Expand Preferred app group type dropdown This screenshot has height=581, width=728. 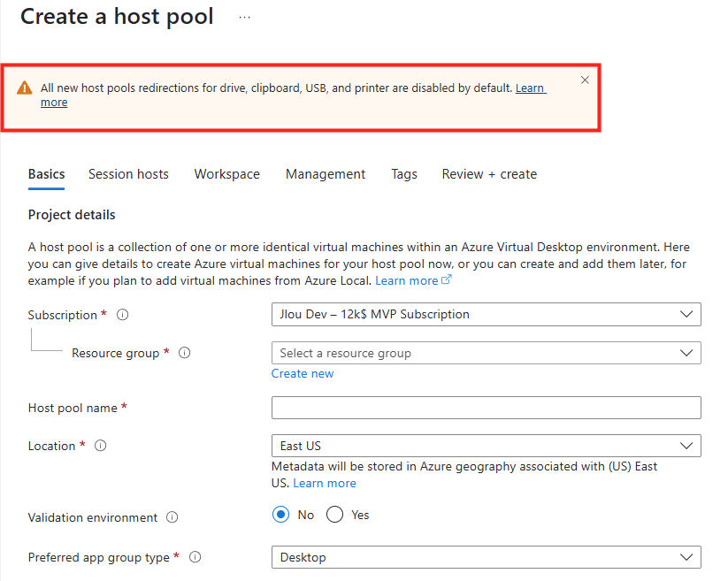click(486, 557)
